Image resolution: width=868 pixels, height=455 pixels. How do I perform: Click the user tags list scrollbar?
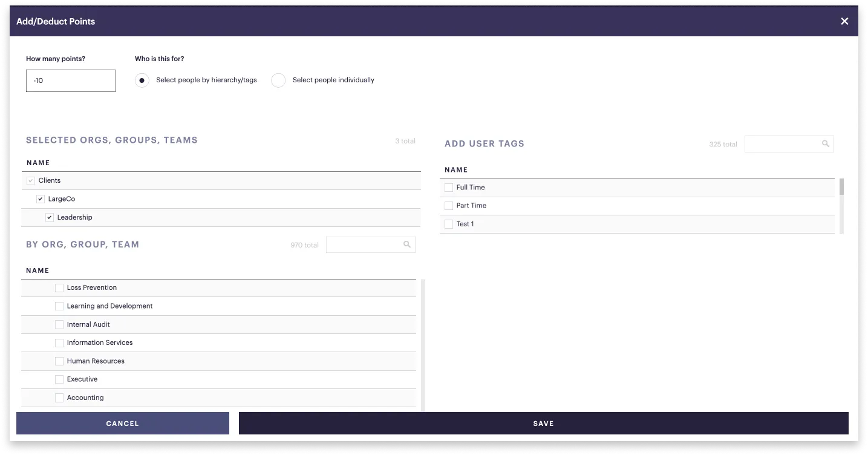click(841, 187)
